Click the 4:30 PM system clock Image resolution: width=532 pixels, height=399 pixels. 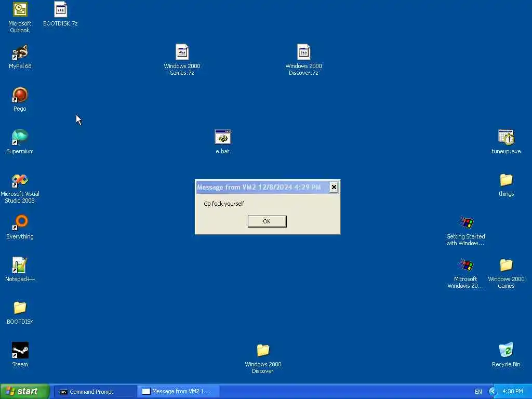tap(513, 392)
